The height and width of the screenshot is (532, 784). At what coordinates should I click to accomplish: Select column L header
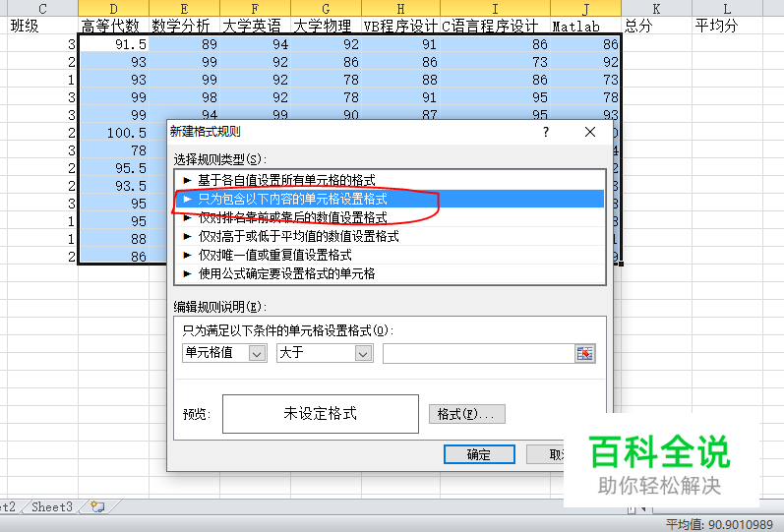[x=727, y=8]
